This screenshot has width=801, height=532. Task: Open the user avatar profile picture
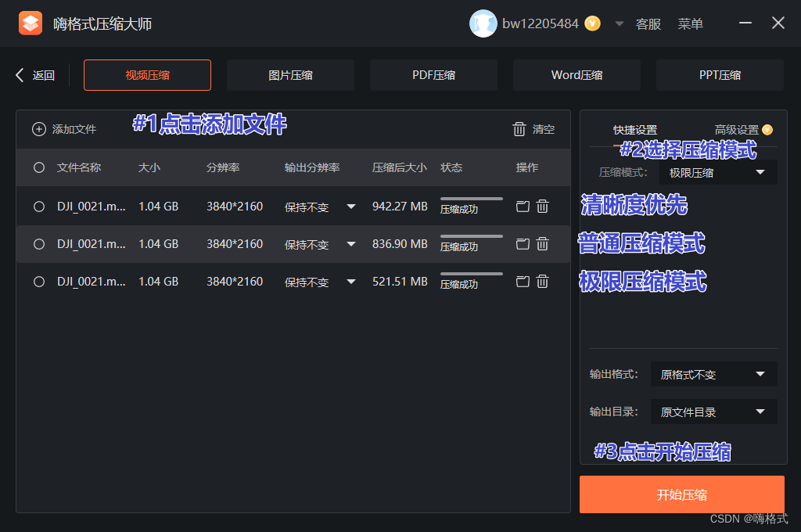point(483,23)
